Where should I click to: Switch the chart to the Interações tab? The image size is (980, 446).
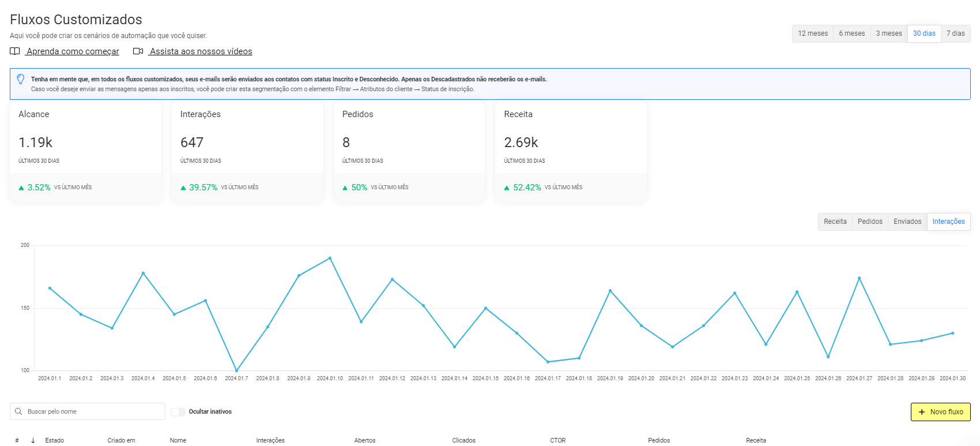[x=949, y=222]
